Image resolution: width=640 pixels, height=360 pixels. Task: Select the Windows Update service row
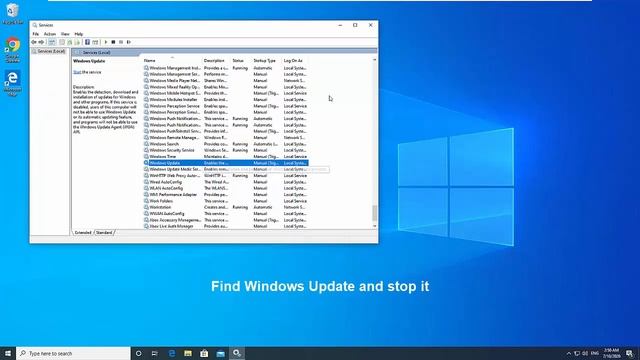[226, 163]
